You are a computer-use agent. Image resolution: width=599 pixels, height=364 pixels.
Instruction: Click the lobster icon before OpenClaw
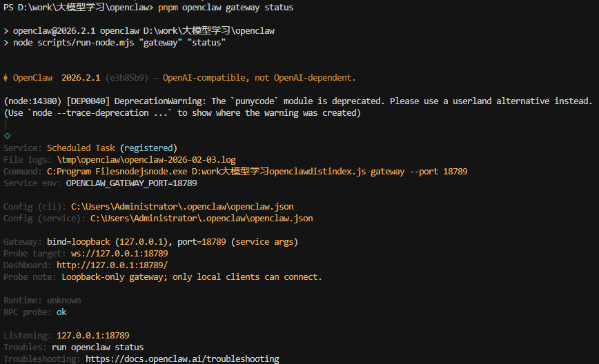(x=6, y=78)
